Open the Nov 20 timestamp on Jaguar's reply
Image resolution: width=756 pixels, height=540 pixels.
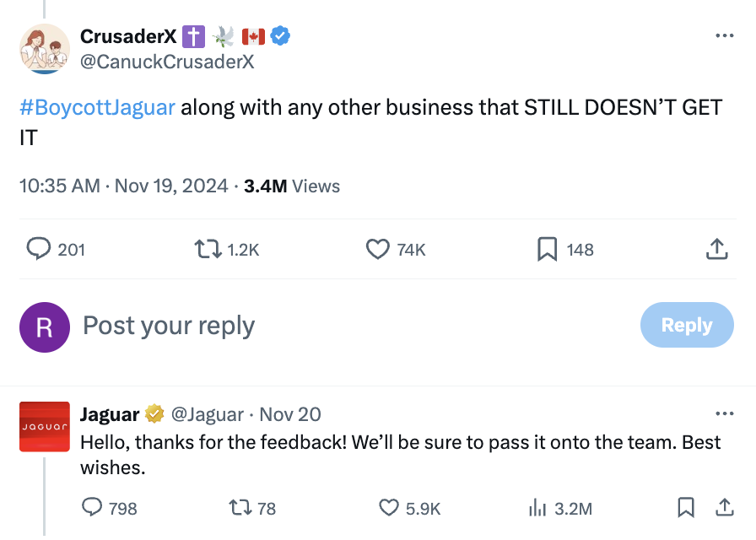[290, 414]
